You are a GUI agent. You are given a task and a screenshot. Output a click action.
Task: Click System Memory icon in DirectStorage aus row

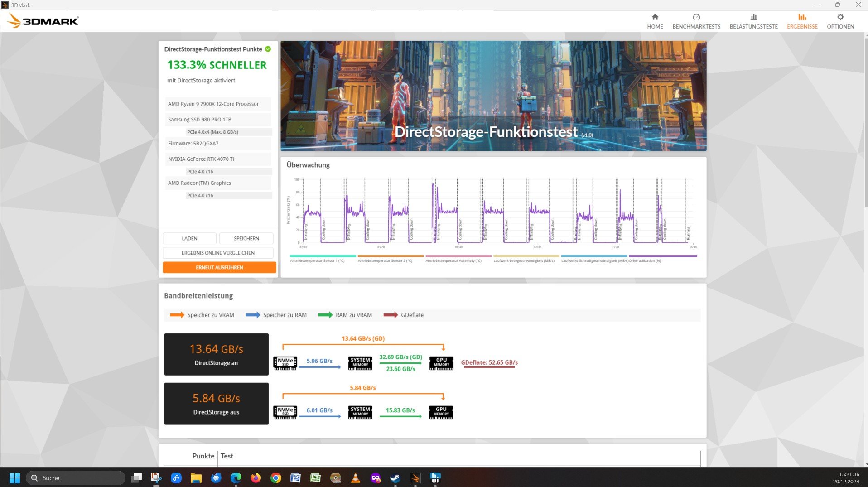click(x=360, y=412)
